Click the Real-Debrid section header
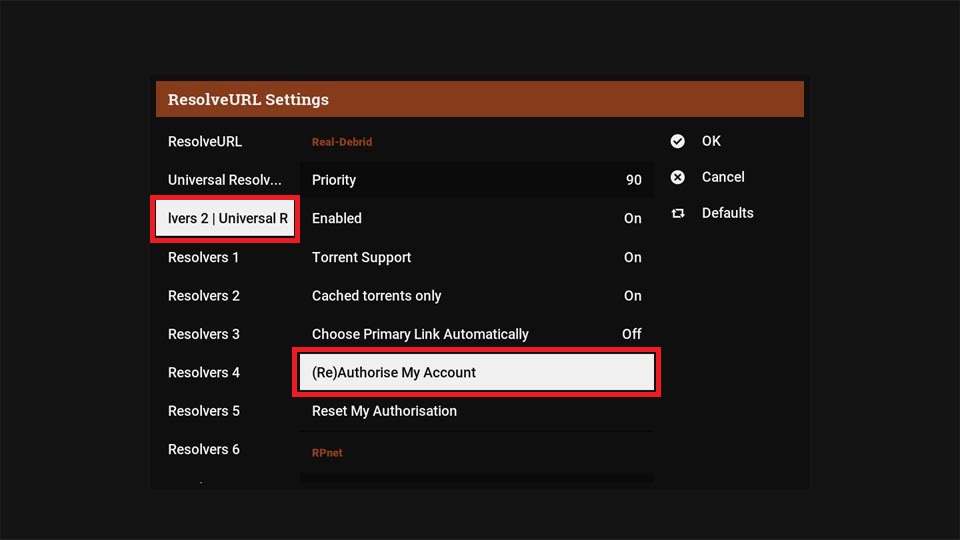 click(342, 142)
